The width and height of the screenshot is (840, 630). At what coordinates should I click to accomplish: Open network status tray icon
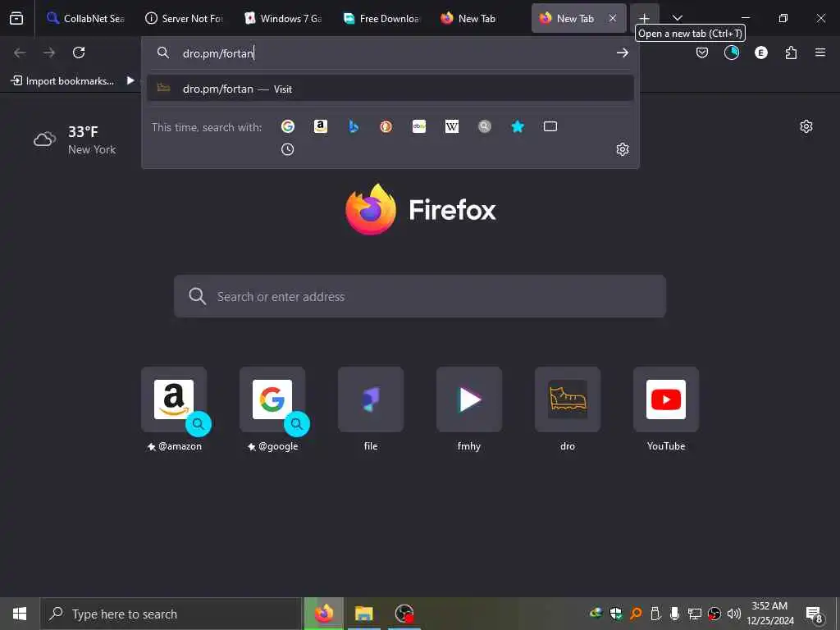pos(694,614)
